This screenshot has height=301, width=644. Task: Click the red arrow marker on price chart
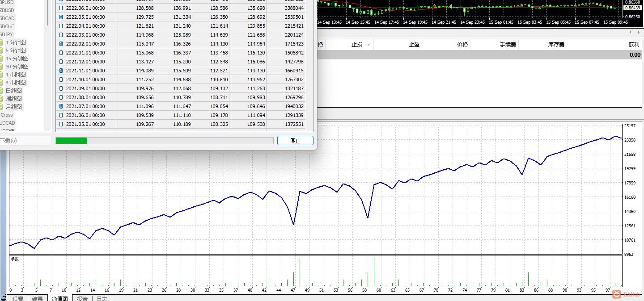[x=434, y=6]
